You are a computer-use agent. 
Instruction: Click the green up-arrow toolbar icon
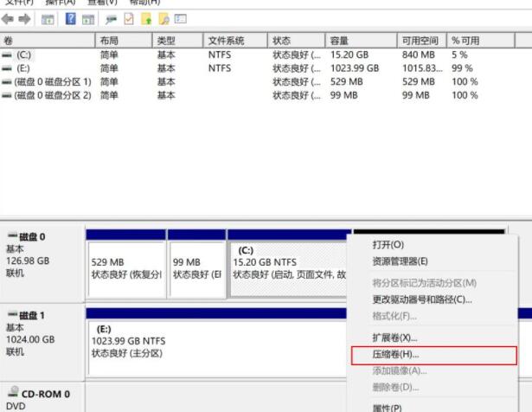[x=146, y=19]
